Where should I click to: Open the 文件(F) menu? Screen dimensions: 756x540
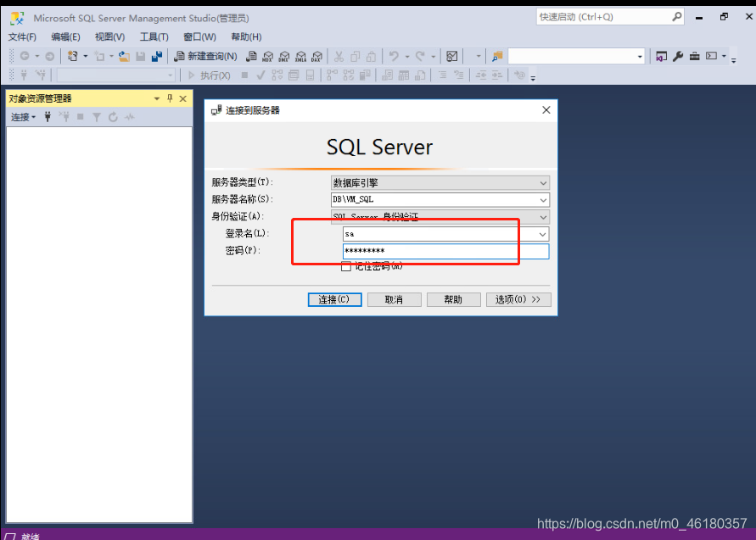tap(22, 36)
